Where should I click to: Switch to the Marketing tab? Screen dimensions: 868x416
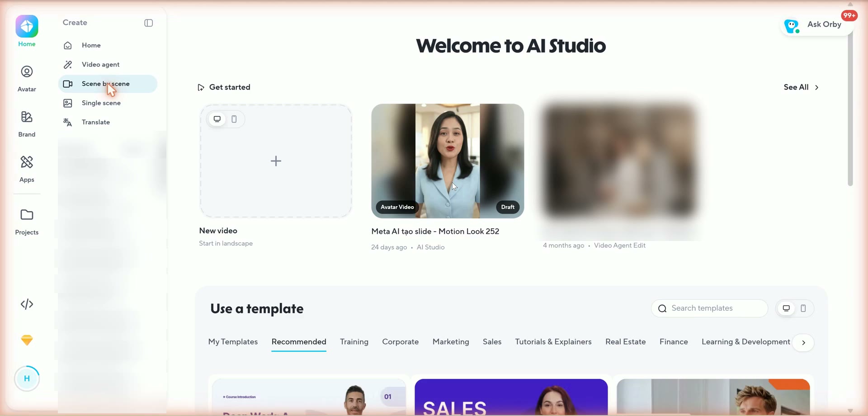click(451, 342)
